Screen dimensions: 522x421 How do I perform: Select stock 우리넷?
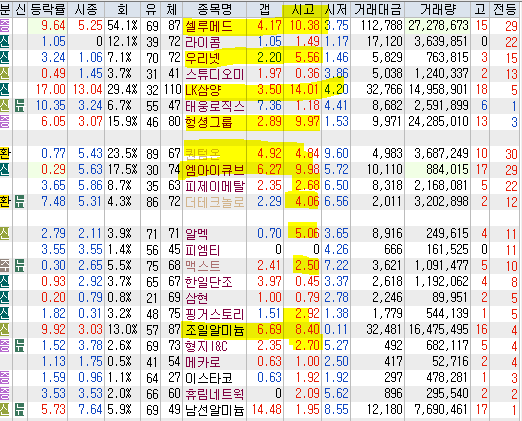tap(203, 58)
